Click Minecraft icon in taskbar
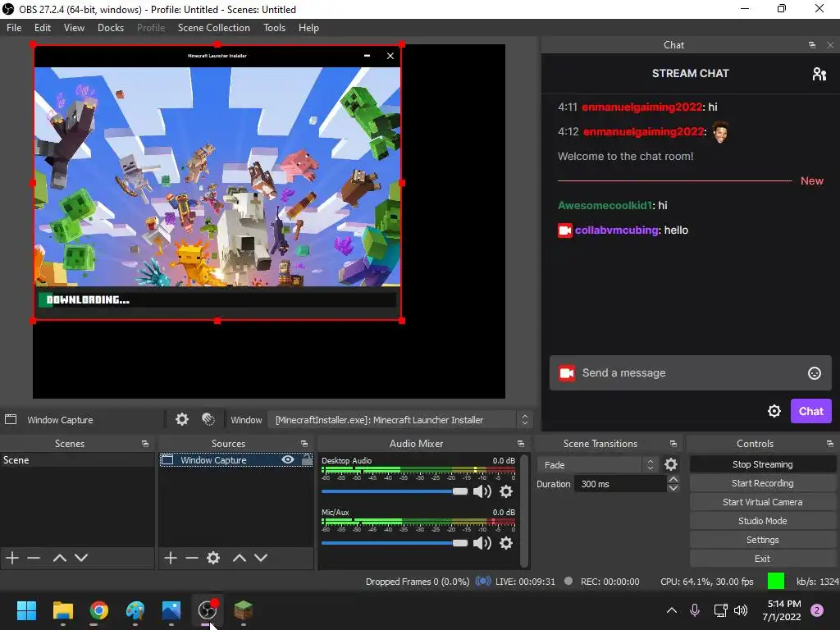This screenshot has height=630, width=840. pos(243,610)
